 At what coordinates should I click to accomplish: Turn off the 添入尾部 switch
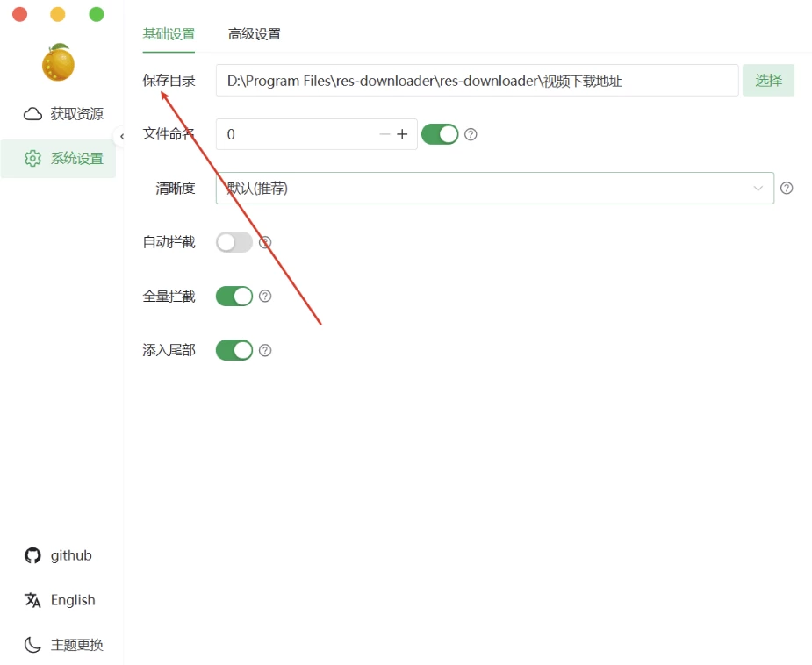pyautogui.click(x=234, y=350)
